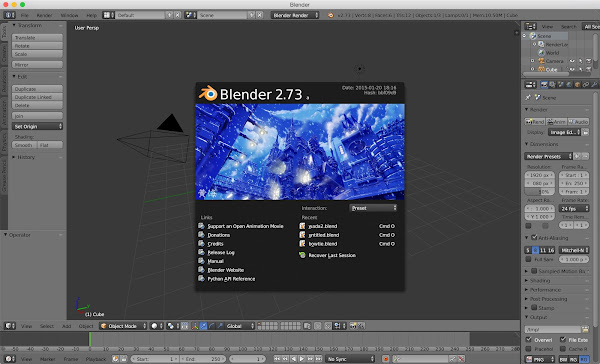Viewport: 600px width, 364px height.
Task: Open the pivot point selector icon
Action: click(173, 326)
